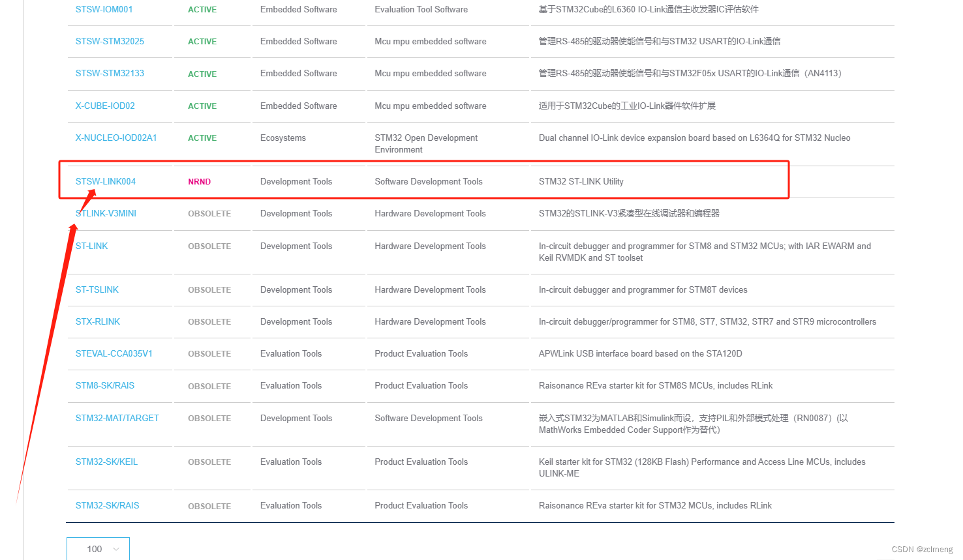Select the X-CUBE-IOD02 link
Screen dimensions: 963x560
point(105,106)
